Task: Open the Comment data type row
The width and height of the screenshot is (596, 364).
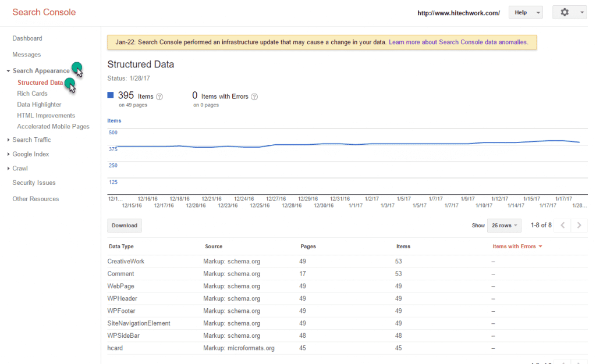Action: point(347,274)
